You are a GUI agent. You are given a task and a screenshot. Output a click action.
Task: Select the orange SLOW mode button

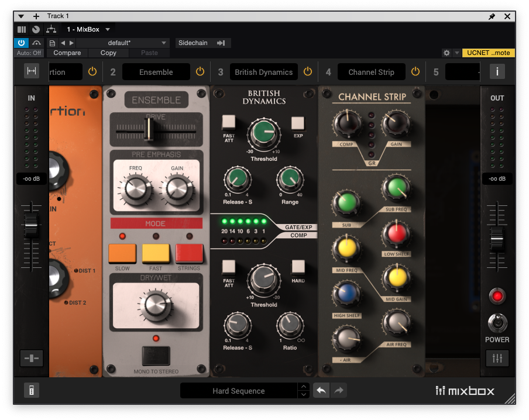click(122, 253)
